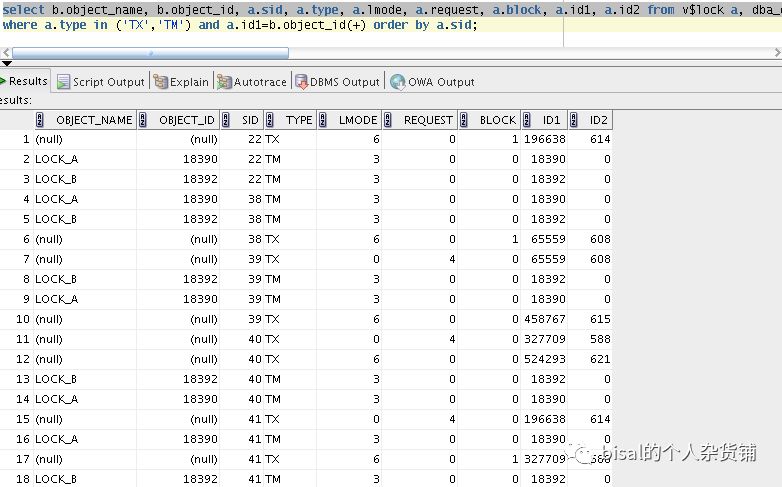This screenshot has height=487, width=782.
Task: Click the OWA Output globe icon
Action: 398,82
